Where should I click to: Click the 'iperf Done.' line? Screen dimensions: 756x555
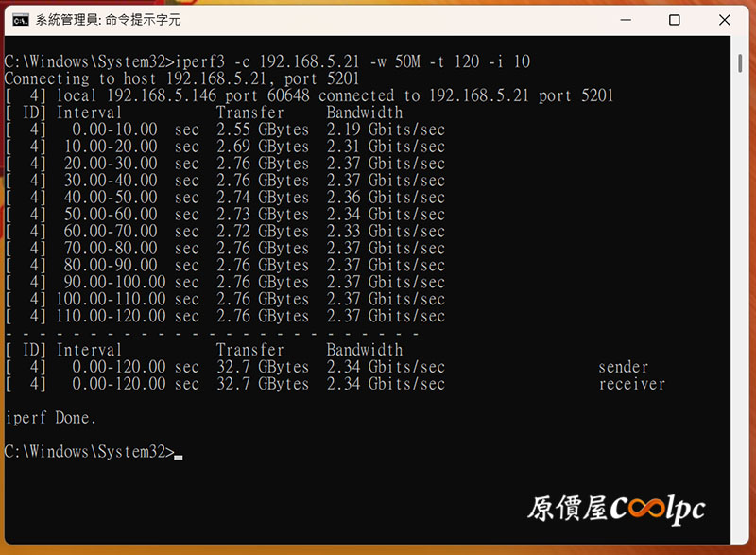pyautogui.click(x=51, y=418)
